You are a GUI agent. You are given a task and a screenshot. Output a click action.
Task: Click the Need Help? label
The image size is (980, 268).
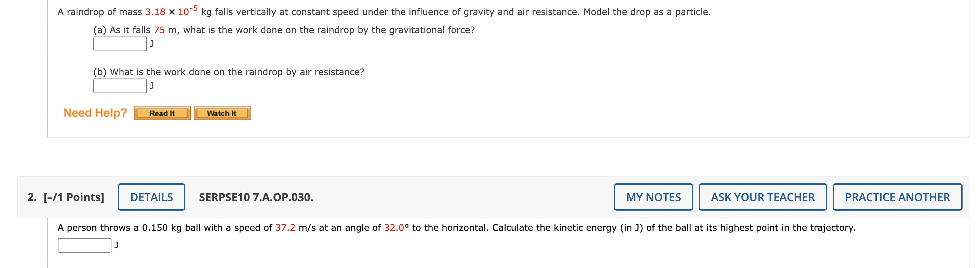(95, 112)
